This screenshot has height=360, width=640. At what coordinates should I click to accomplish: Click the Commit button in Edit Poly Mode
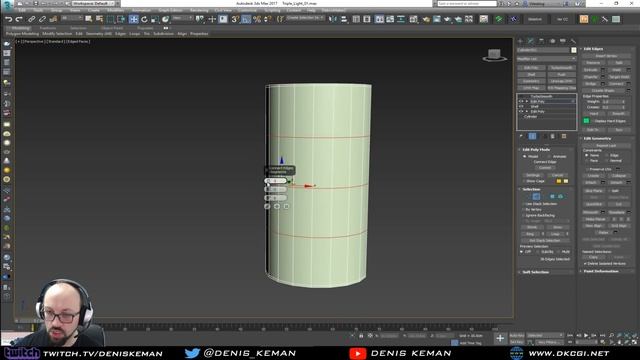click(x=545, y=168)
